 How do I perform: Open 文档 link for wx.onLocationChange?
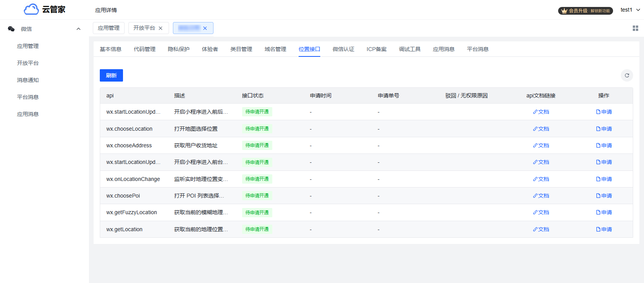[x=541, y=179]
